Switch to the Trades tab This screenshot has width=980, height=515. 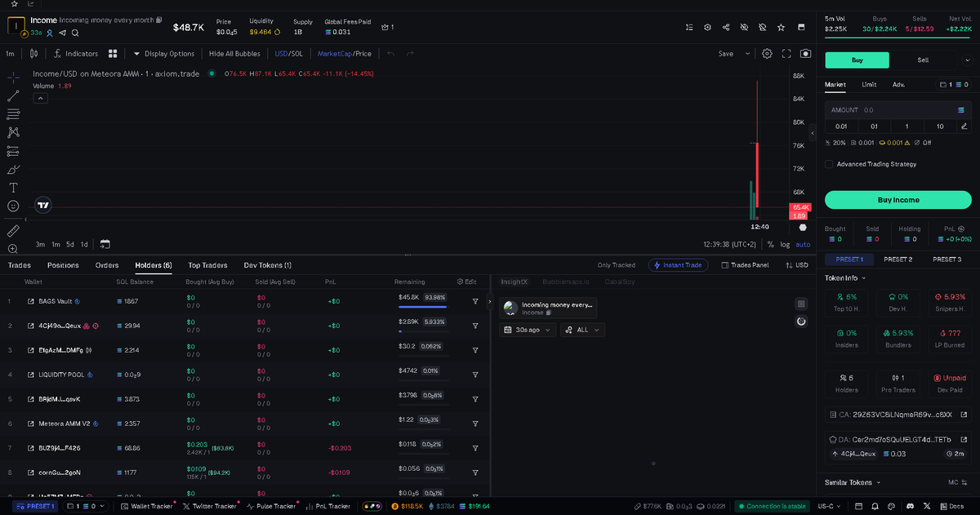[20, 265]
